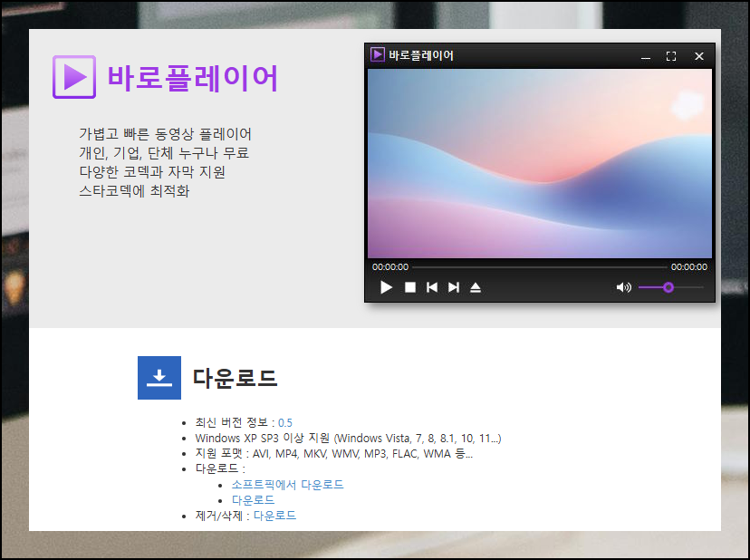Click the 다양한 코덱과 자막 지원 text

pyautogui.click(x=152, y=172)
